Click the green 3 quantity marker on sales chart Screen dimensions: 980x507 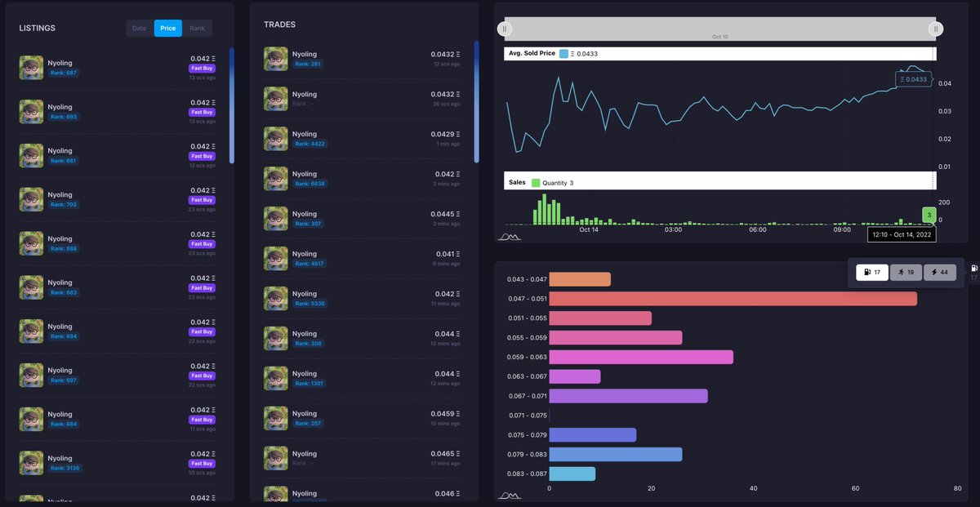pos(929,213)
